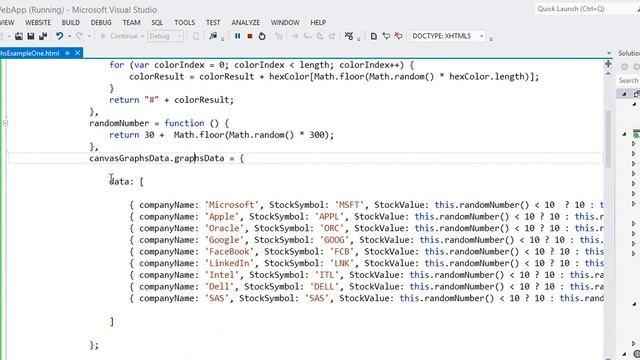Pause debugging with the Break All icon
This screenshot has width=640, height=360.
[238, 36]
